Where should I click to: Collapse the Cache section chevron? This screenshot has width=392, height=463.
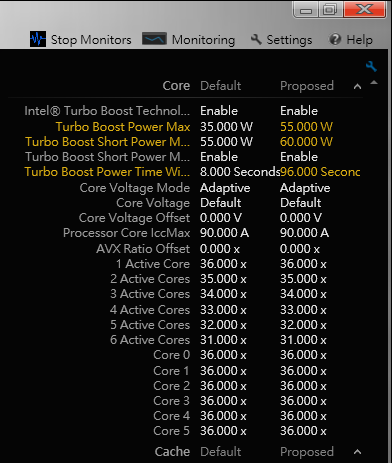click(x=357, y=452)
